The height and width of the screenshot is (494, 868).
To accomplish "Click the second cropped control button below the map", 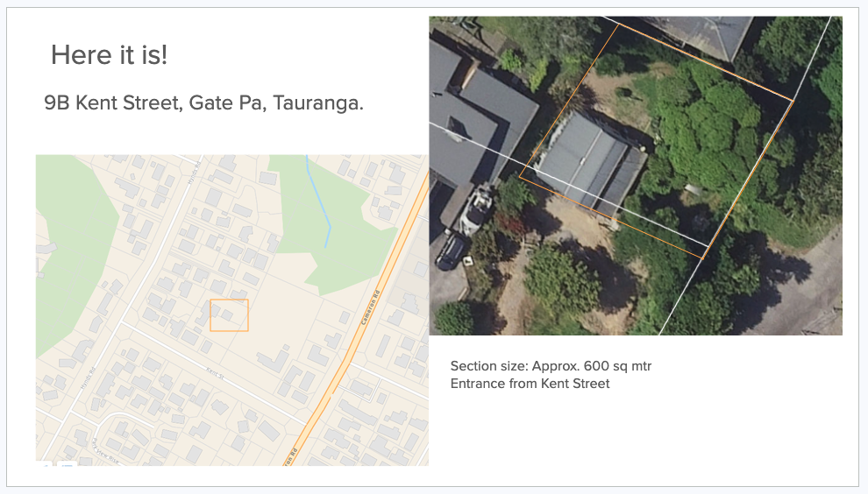I will 68,463.
